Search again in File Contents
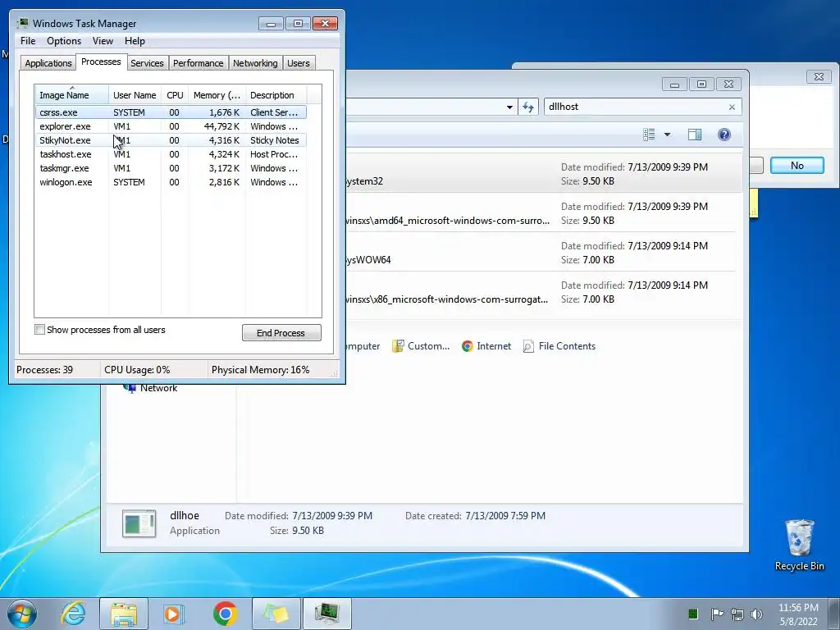840x630 pixels. tap(559, 346)
